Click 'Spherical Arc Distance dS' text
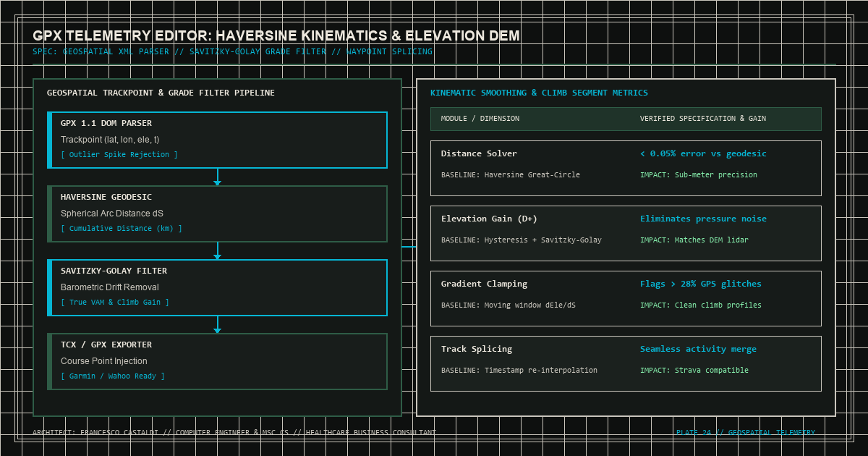Viewport: 868px width, 456px height. pos(112,214)
